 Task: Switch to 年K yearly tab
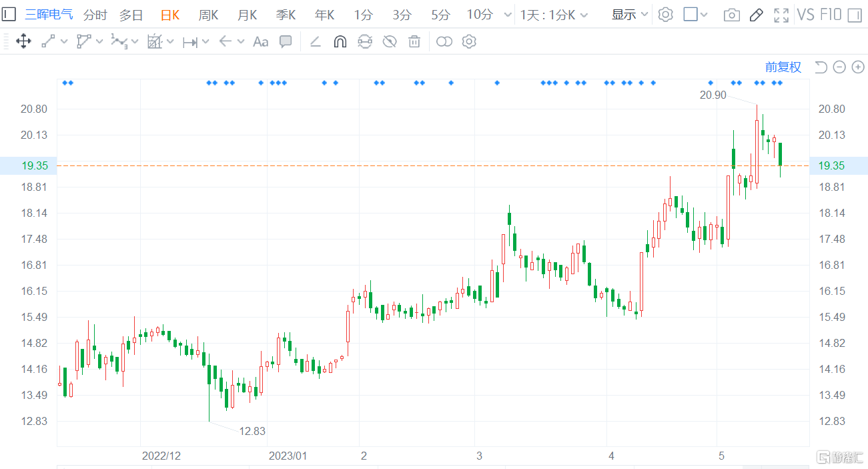point(324,15)
